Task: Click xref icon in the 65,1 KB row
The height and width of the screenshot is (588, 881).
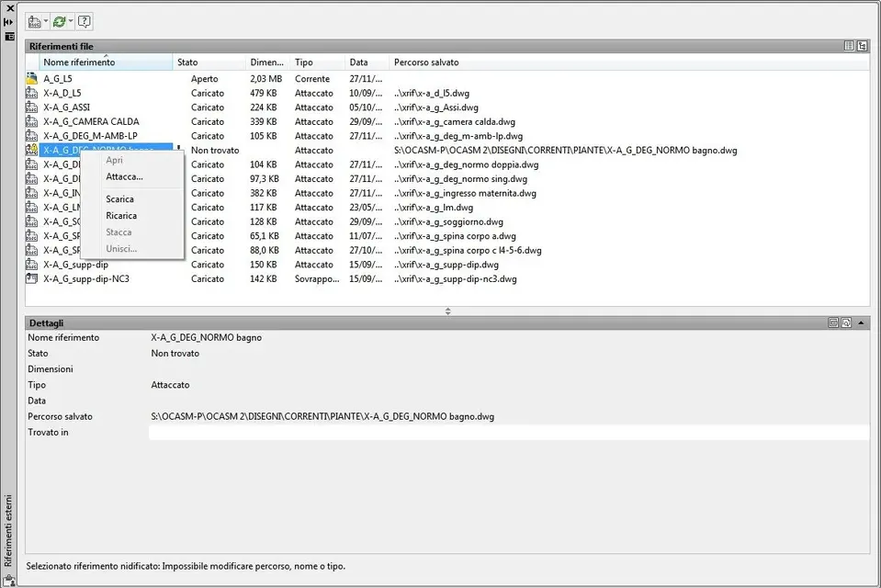Action: (x=32, y=235)
